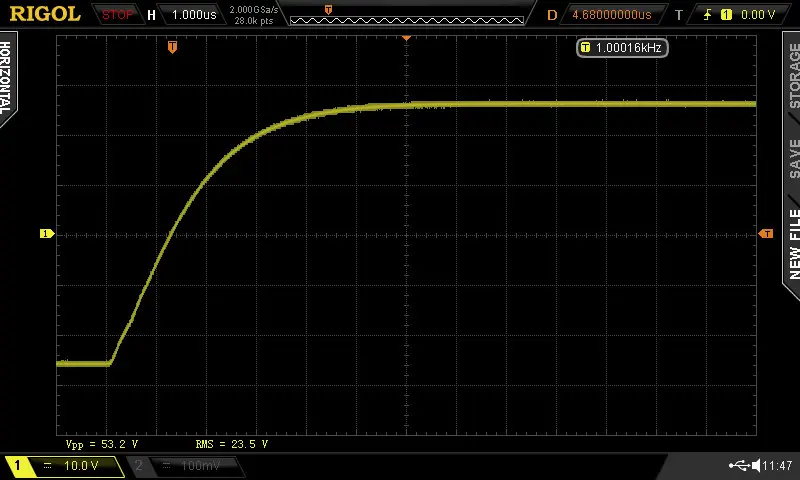Click the orange trigger position marker on grid
Screen dimensions: 800x480
point(172,47)
